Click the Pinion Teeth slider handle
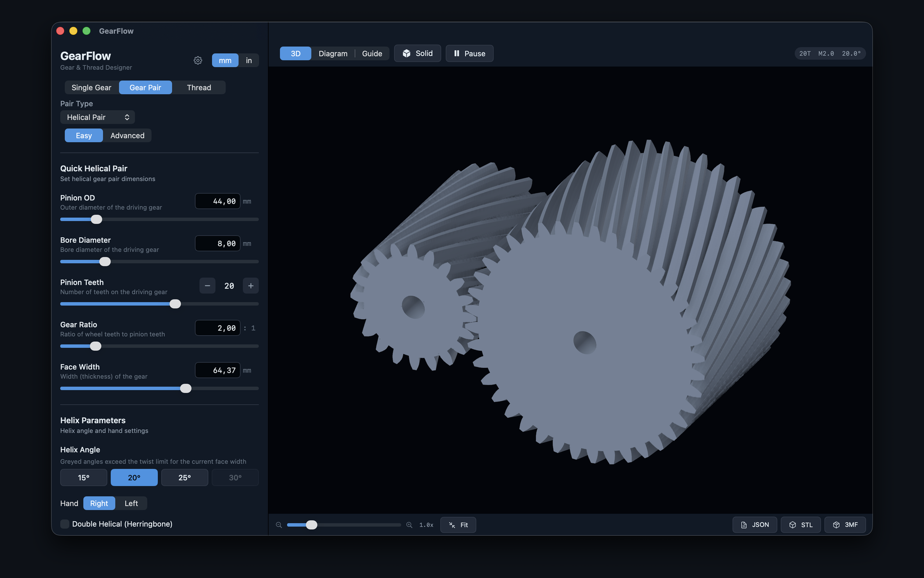 click(175, 304)
